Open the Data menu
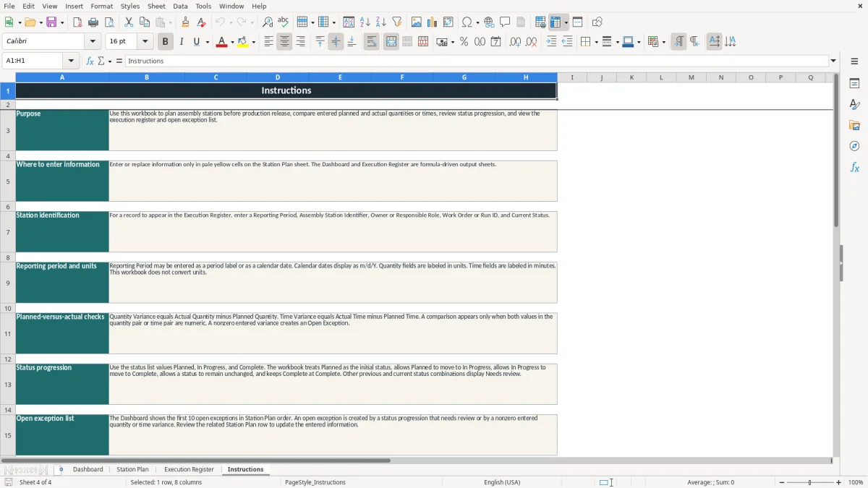Screen dimensions: 868x488 click(x=180, y=6)
